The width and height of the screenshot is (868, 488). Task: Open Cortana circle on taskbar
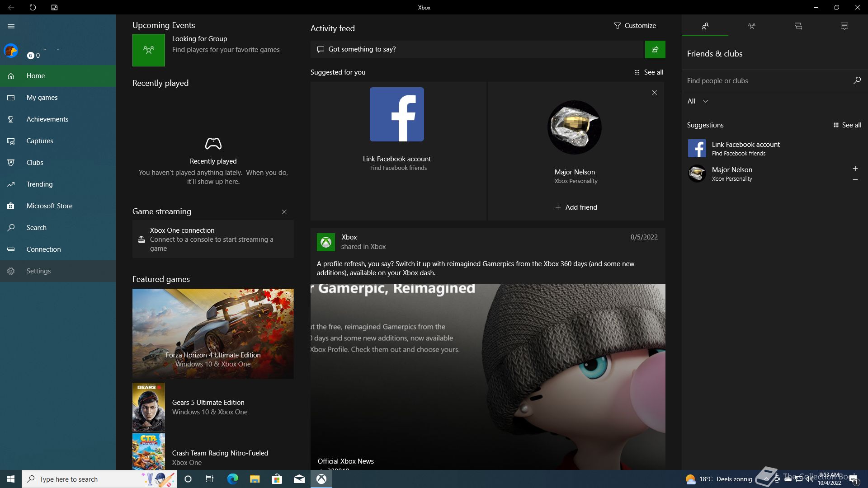point(188,479)
